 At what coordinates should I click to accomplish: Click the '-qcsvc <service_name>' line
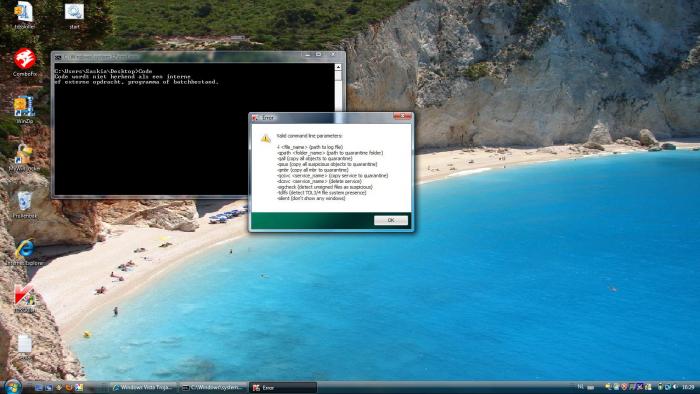[x=333, y=176]
